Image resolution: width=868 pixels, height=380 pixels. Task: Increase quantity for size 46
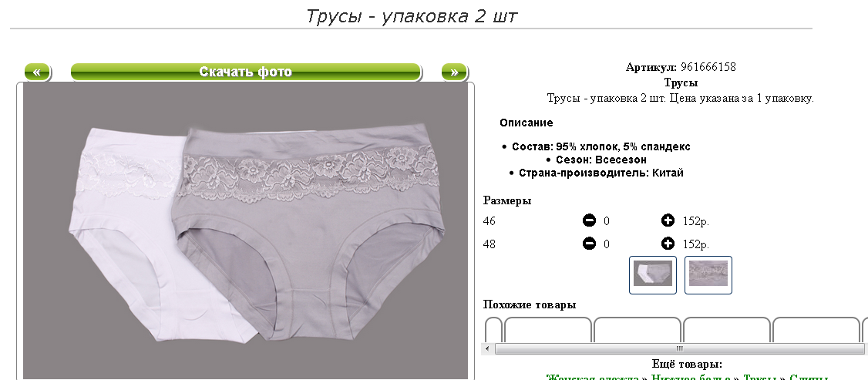tap(668, 220)
